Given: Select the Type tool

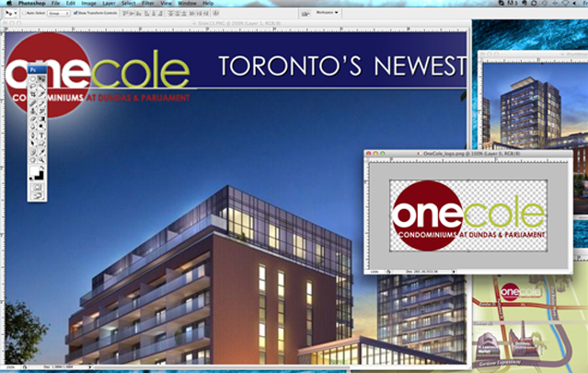Looking at the screenshot, I should click(41, 135).
